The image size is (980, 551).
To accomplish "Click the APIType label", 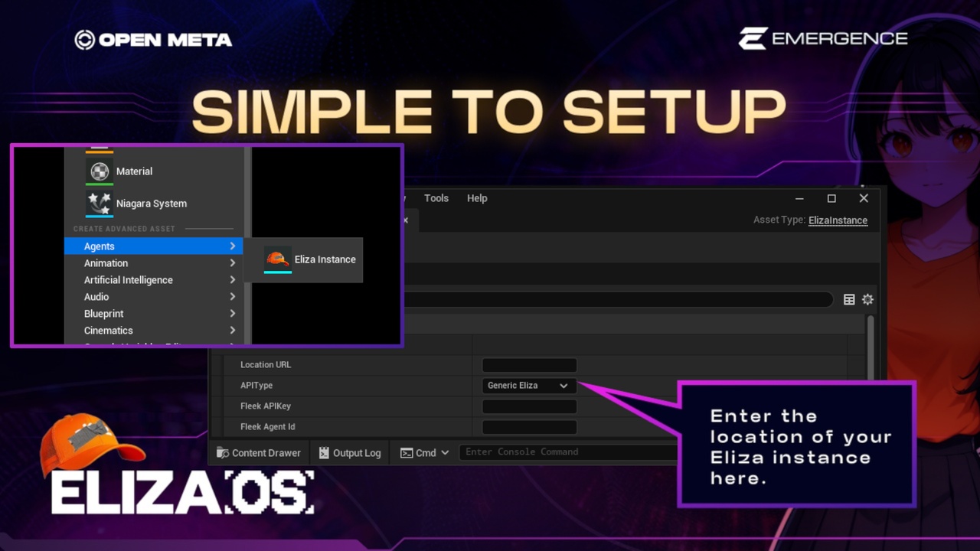I will point(256,386).
